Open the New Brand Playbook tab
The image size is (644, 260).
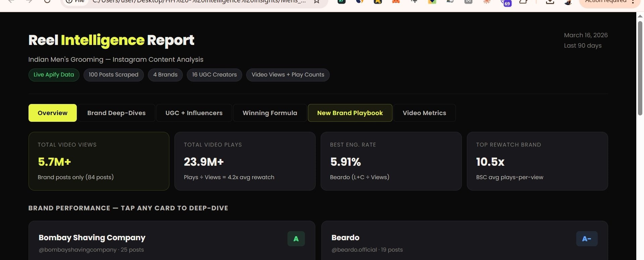coord(350,113)
